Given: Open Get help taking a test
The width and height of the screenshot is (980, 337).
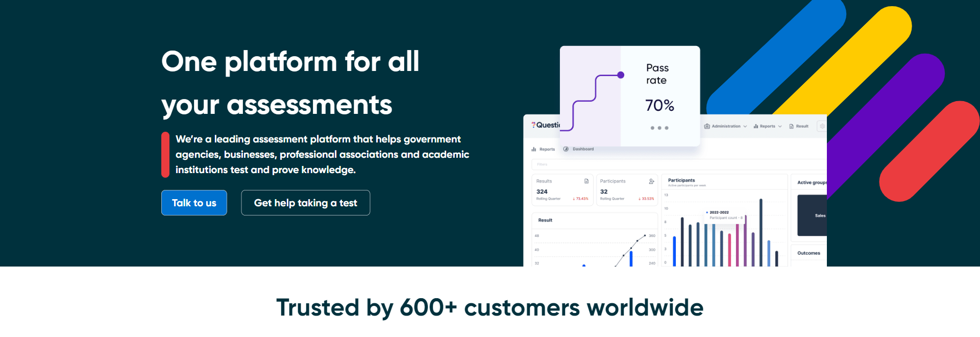Looking at the screenshot, I should (305, 203).
